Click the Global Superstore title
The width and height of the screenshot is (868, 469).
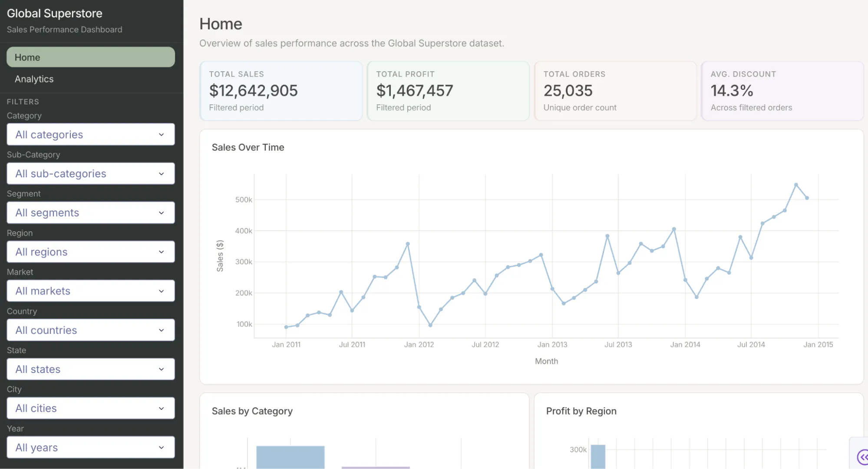coord(55,13)
